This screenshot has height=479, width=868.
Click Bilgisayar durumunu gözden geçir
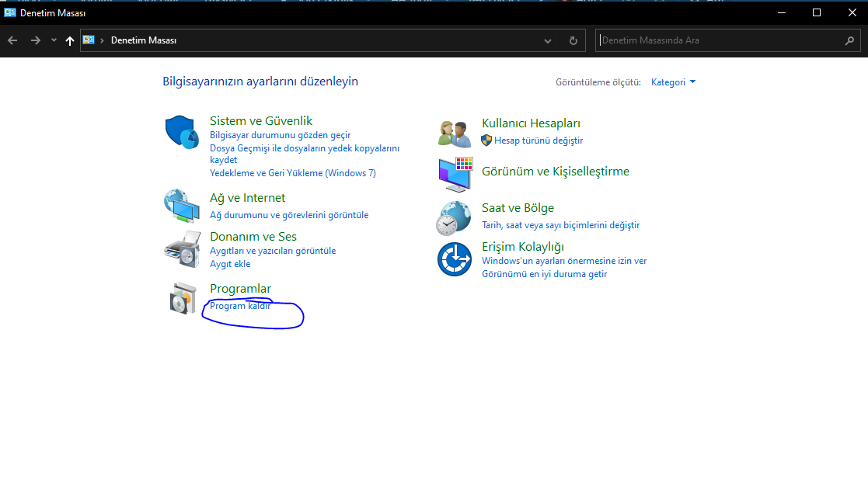pyautogui.click(x=280, y=135)
